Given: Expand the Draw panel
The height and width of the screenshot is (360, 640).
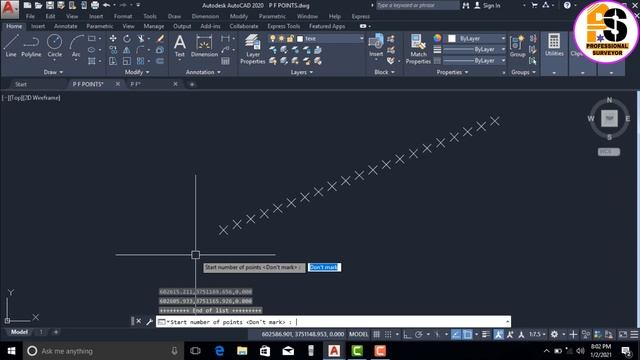Looking at the screenshot, I should tap(53, 72).
